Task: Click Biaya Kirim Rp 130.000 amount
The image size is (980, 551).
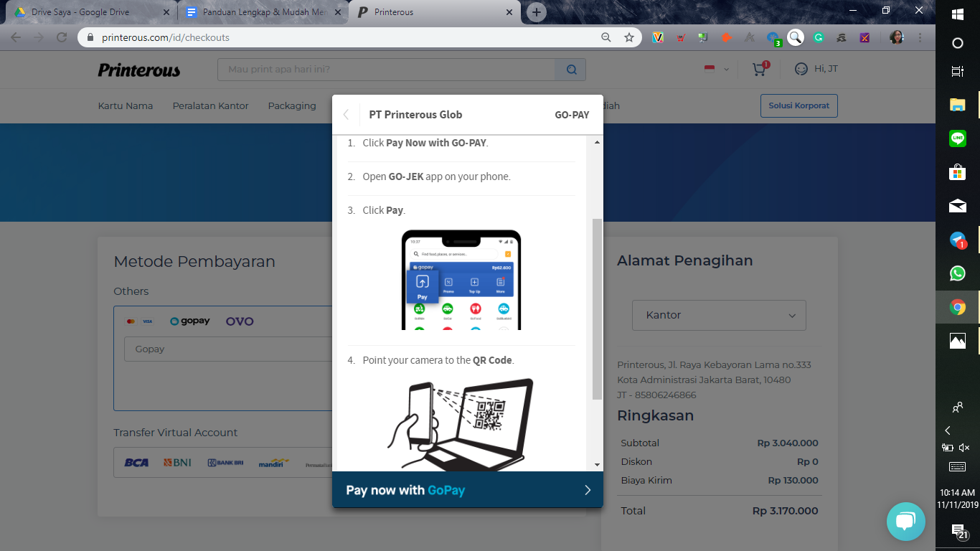Action: (793, 480)
